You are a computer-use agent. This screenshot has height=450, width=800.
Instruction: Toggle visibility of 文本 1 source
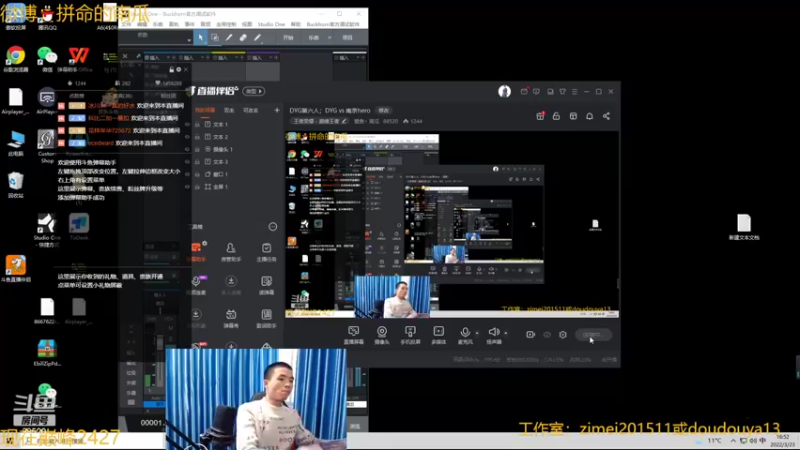pyautogui.click(x=187, y=124)
